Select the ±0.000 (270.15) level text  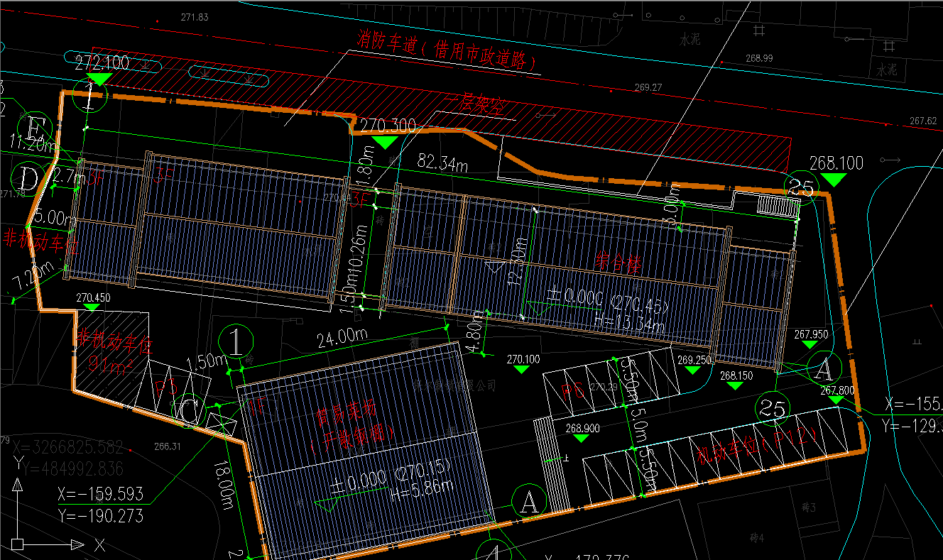pyautogui.click(x=391, y=476)
